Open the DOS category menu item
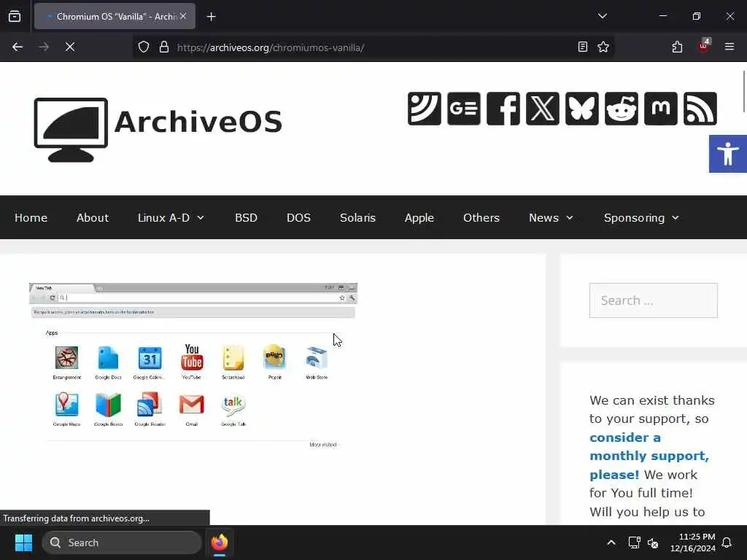 point(298,217)
